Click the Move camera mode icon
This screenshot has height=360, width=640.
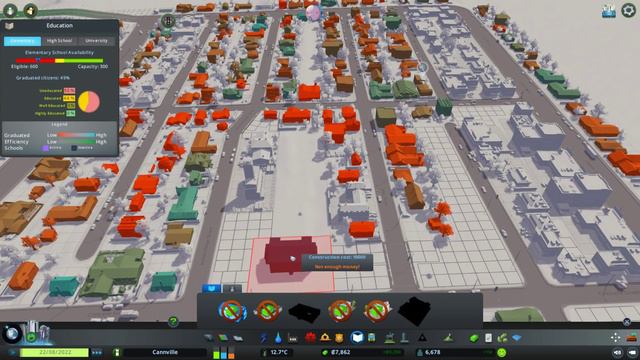tap(616, 338)
